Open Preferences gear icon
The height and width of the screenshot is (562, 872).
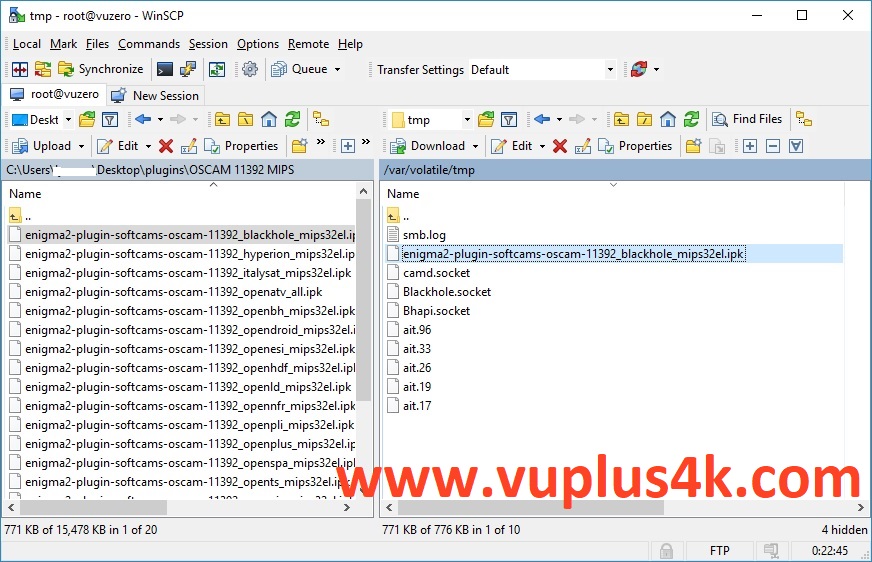click(250, 69)
